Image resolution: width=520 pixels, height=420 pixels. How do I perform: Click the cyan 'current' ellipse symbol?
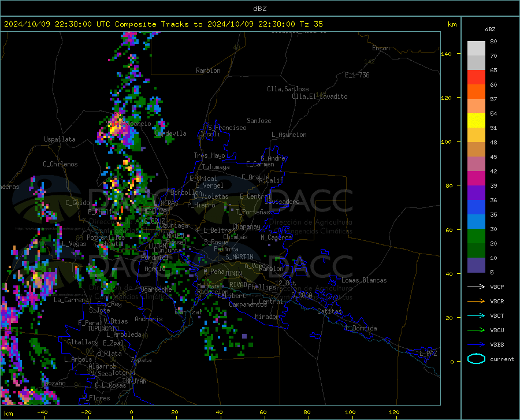tap(476, 359)
